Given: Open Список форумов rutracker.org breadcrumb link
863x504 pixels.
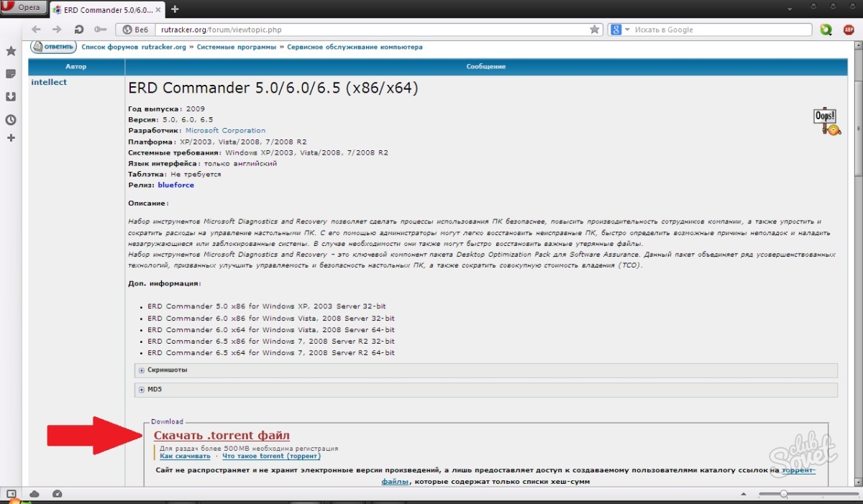Looking at the screenshot, I should pyautogui.click(x=134, y=47).
